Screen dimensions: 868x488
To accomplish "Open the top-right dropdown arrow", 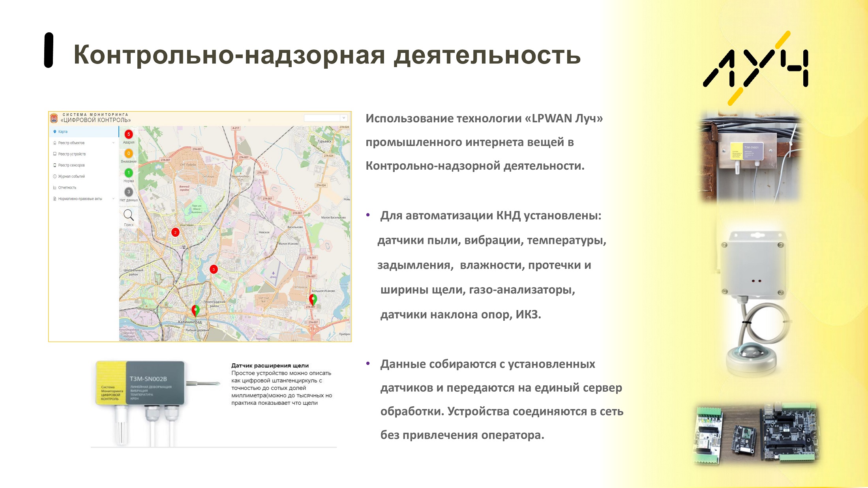I will pyautogui.click(x=344, y=118).
